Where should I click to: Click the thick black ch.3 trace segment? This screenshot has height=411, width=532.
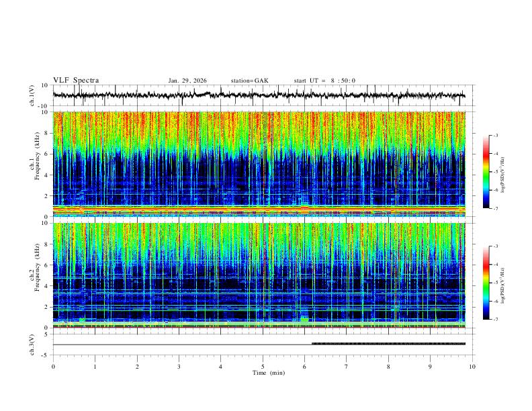pyautogui.click(x=388, y=344)
